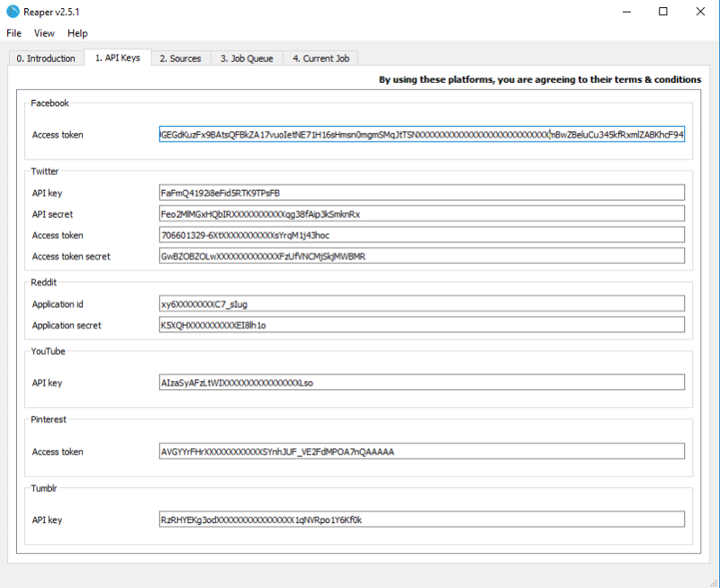Open the File menu
The width and height of the screenshot is (720, 588).
(x=13, y=33)
